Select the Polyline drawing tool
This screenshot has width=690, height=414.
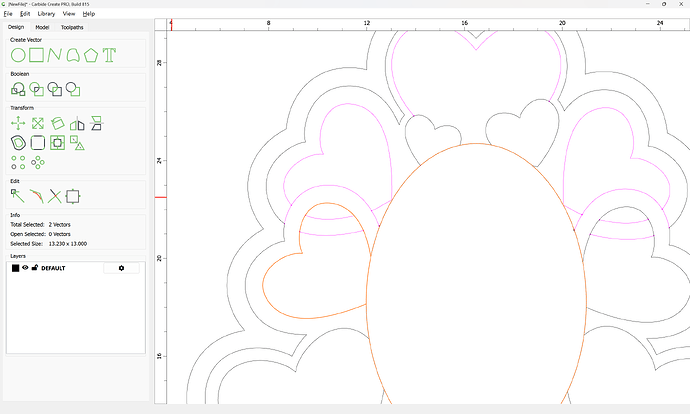click(55, 55)
